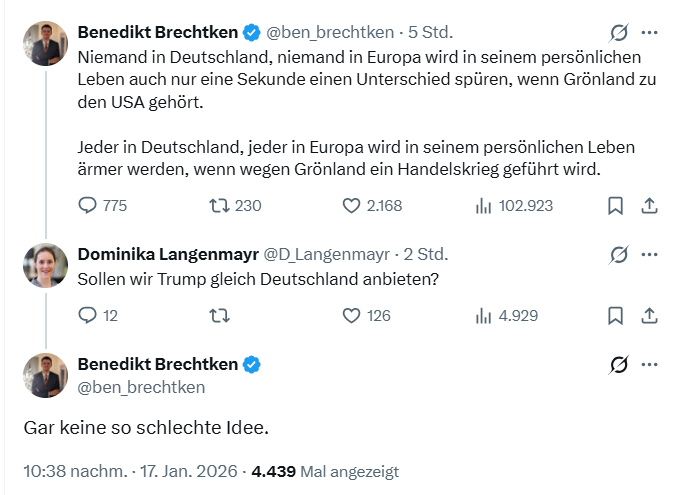
Task: View analytics showing 102.923 views
Action: coord(483,206)
